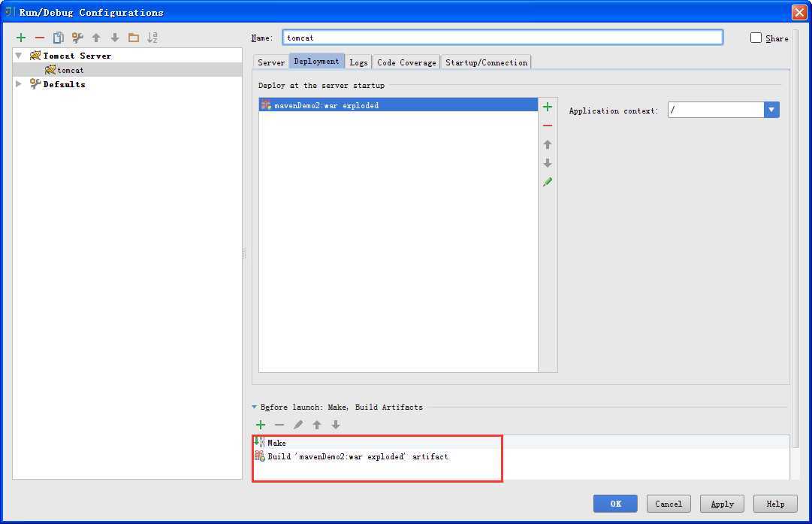
Task: Open the Application context dropdown
Action: [x=771, y=110]
